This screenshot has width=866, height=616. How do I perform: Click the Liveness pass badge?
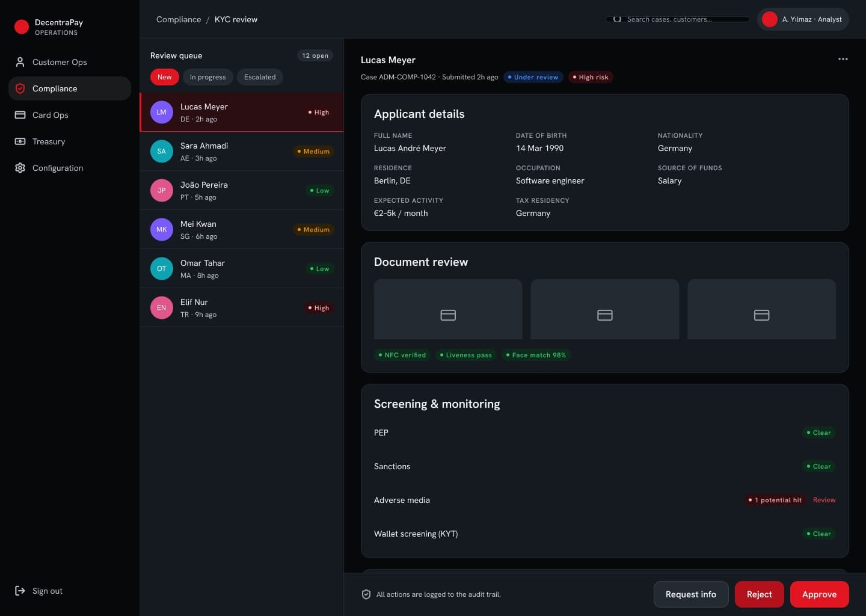pos(466,355)
